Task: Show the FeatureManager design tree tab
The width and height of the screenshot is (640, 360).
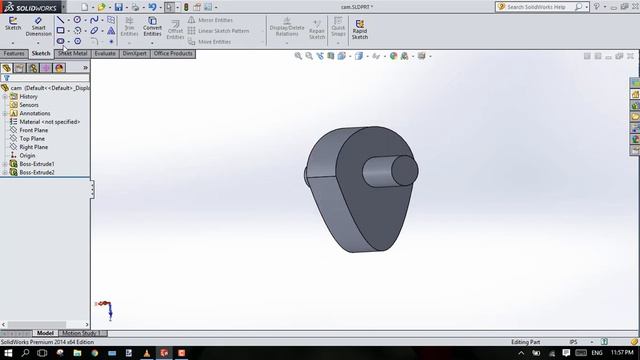Action: [x=7, y=68]
